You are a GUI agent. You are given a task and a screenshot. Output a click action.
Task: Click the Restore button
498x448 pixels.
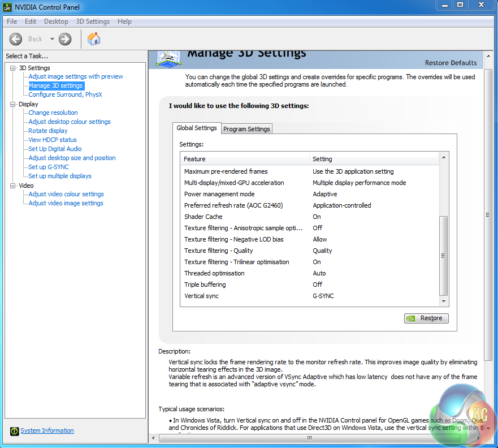coord(426,318)
